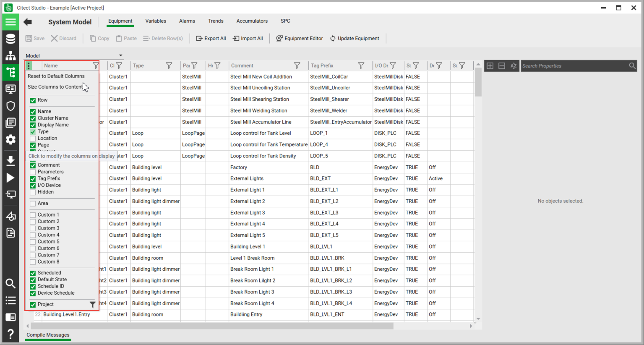Viewport: 644px width, 345px height.
Task: Open the Projects database icon in the sidebar
Action: (x=10, y=39)
